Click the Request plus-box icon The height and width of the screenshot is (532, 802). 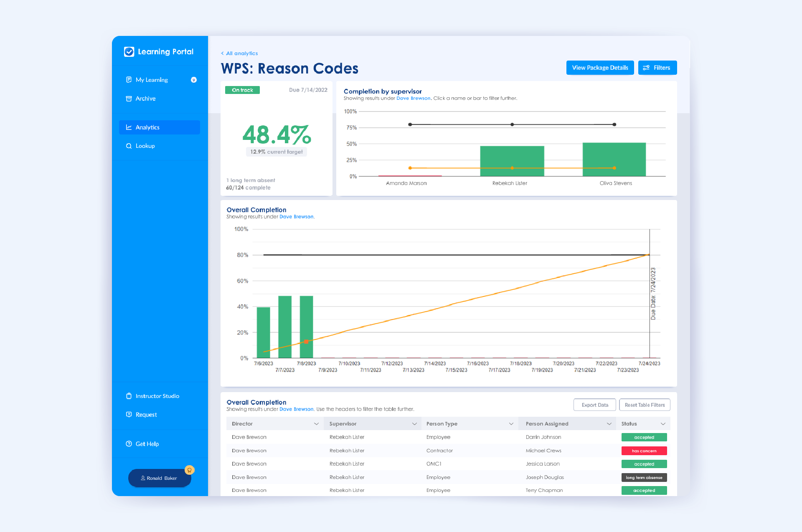click(x=129, y=415)
